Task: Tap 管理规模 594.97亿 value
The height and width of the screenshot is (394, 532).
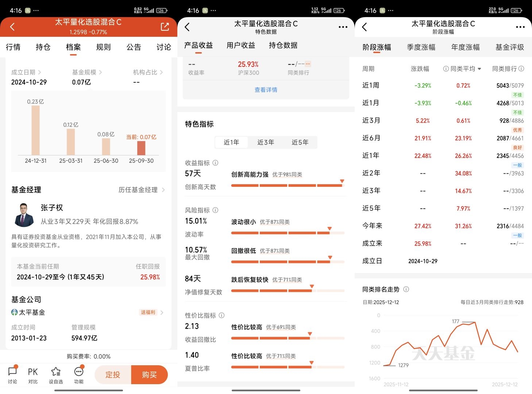Action: coord(84,338)
